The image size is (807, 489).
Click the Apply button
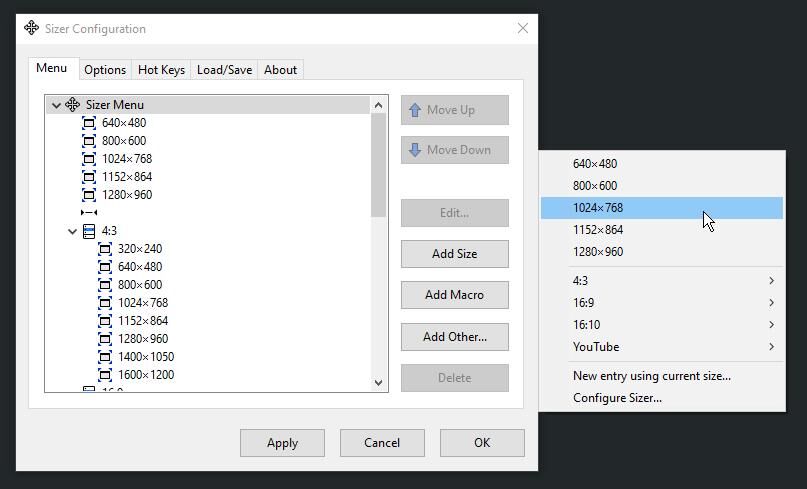tap(282, 443)
